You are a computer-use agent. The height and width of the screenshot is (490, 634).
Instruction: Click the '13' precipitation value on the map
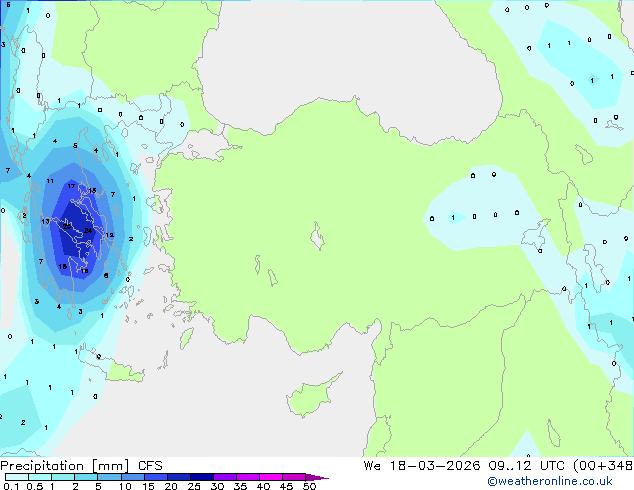pos(45,221)
